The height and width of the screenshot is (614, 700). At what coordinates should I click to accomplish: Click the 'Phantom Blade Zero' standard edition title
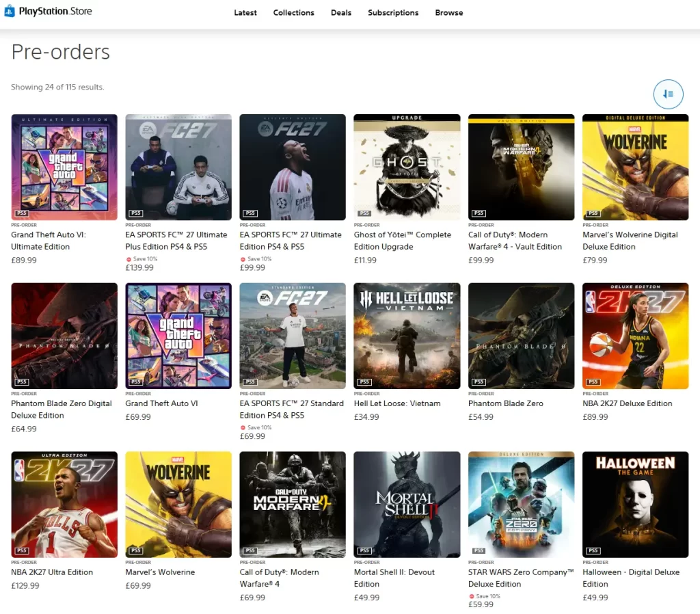[506, 403]
